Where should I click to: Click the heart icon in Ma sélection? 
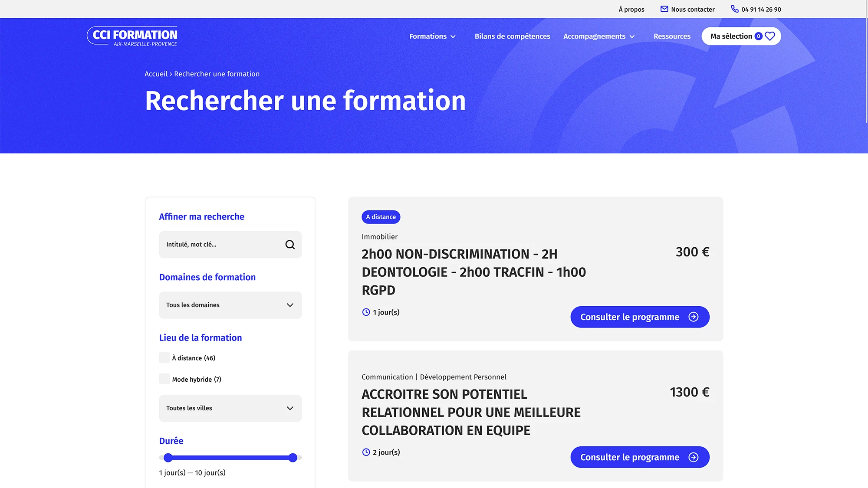[x=769, y=36]
